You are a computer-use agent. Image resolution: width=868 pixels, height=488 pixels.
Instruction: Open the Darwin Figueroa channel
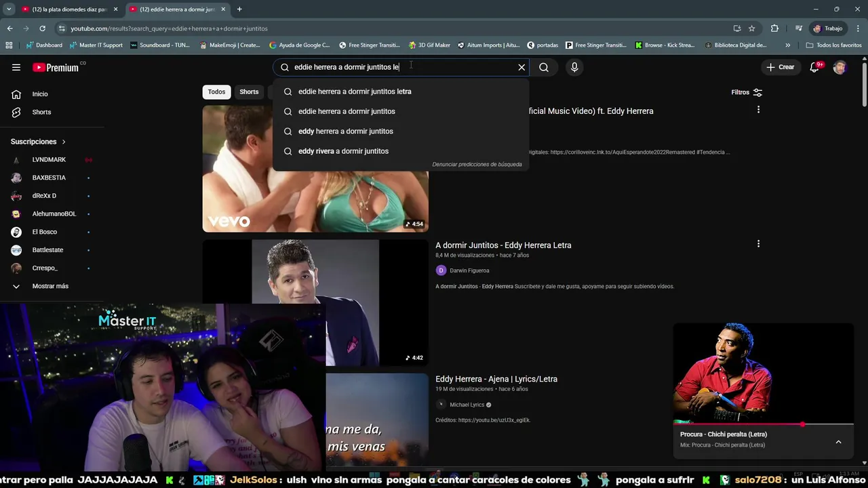(469, 270)
